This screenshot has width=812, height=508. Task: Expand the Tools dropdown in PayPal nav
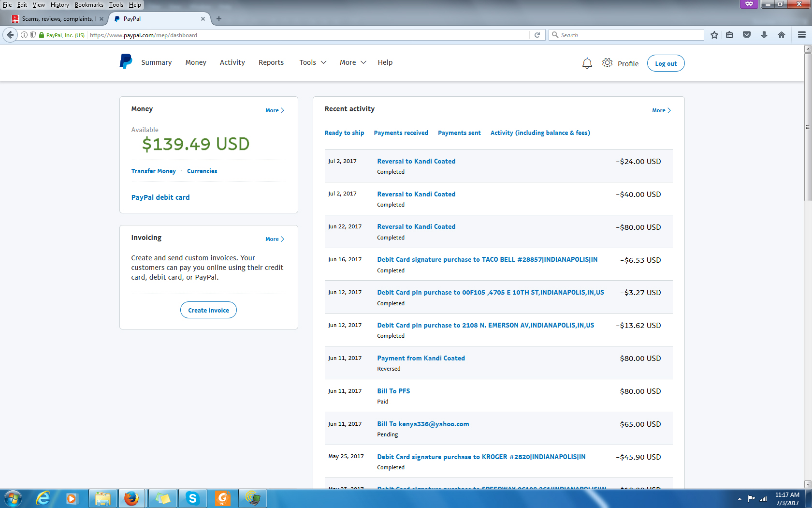313,62
